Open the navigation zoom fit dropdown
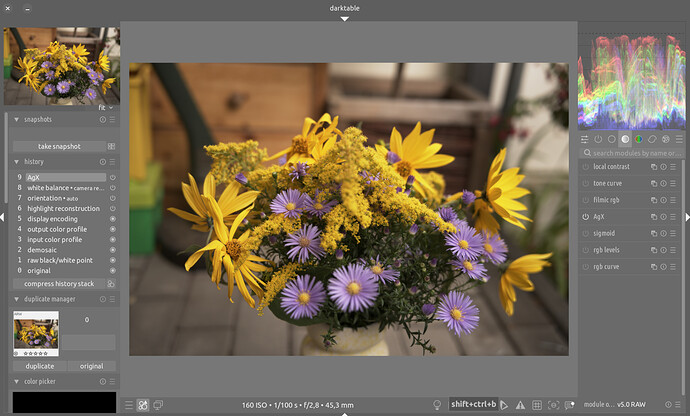This screenshot has width=690, height=416. click(106, 107)
